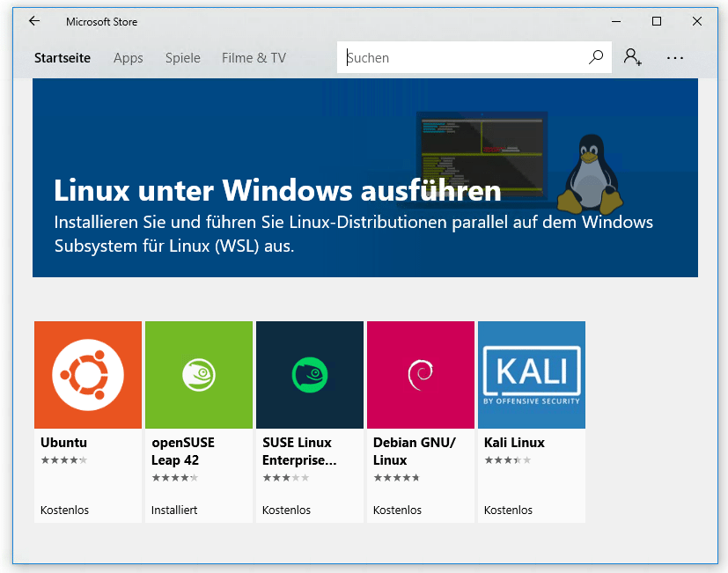The height and width of the screenshot is (573, 728).
Task: Open the openSUSE Leap 42 logo tile
Action: [x=199, y=375]
